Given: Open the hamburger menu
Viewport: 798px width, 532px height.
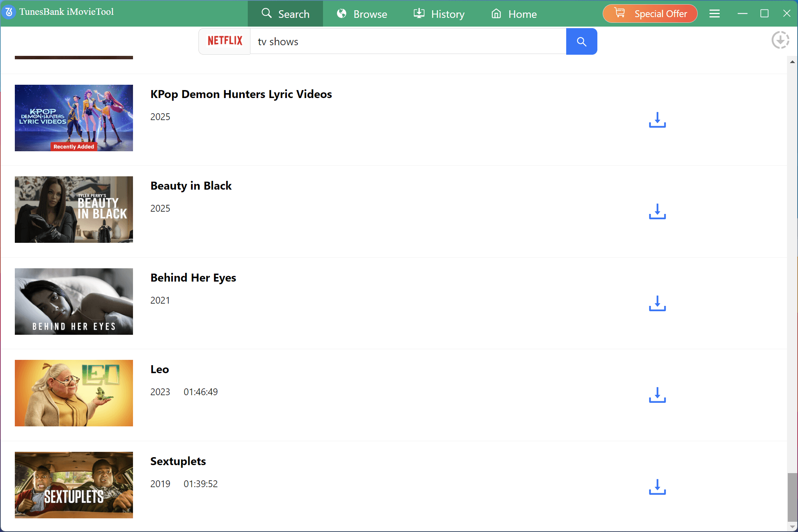Looking at the screenshot, I should click(x=714, y=13).
